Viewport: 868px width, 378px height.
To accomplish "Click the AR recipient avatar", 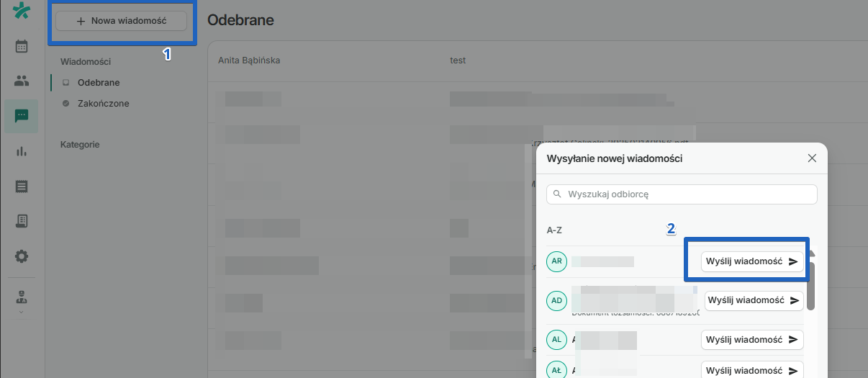I will (557, 262).
